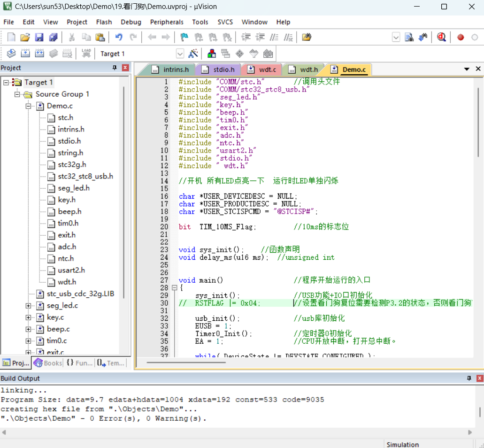Click the Comment selection icon

274,38
